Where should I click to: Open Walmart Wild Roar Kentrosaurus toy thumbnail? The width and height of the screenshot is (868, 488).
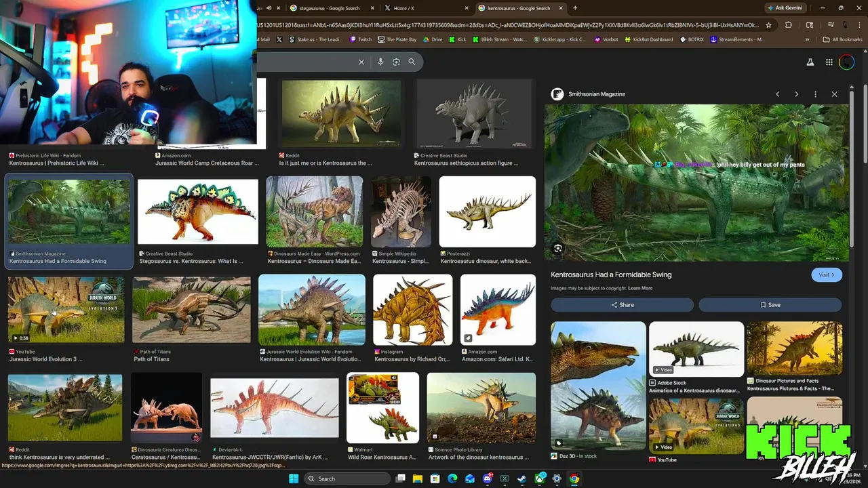point(382,407)
